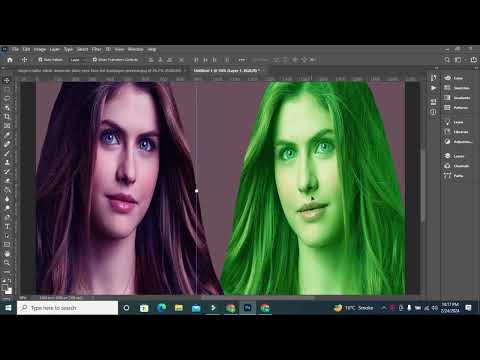Viewport: 480px width, 360px height.
Task: Open the Patterns panel
Action: [456, 108]
